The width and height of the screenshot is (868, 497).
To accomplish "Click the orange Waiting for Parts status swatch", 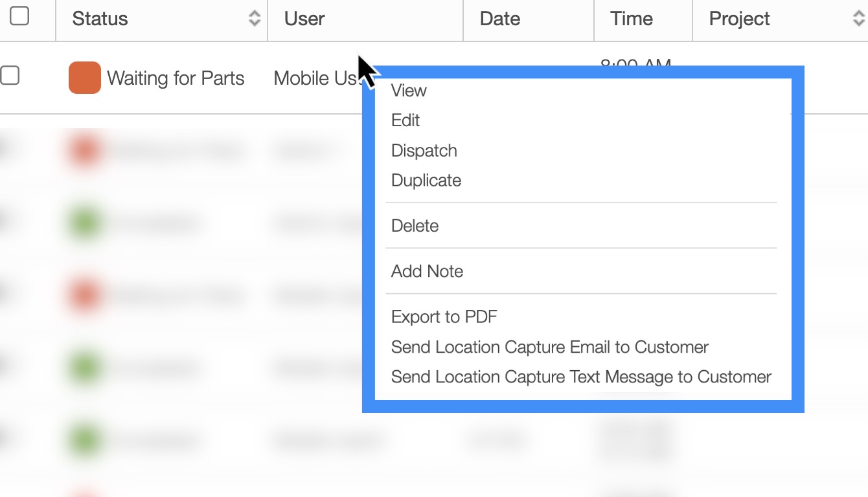I will tap(85, 78).
